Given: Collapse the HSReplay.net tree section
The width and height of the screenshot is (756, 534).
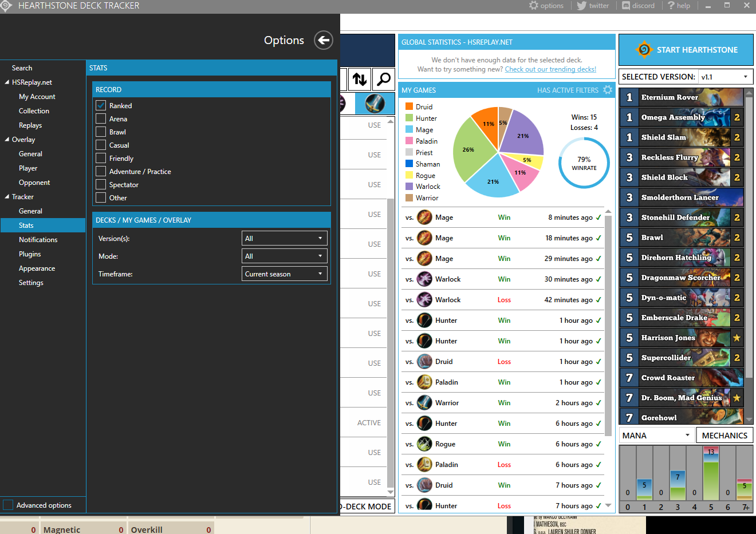Looking at the screenshot, I should [x=7, y=82].
